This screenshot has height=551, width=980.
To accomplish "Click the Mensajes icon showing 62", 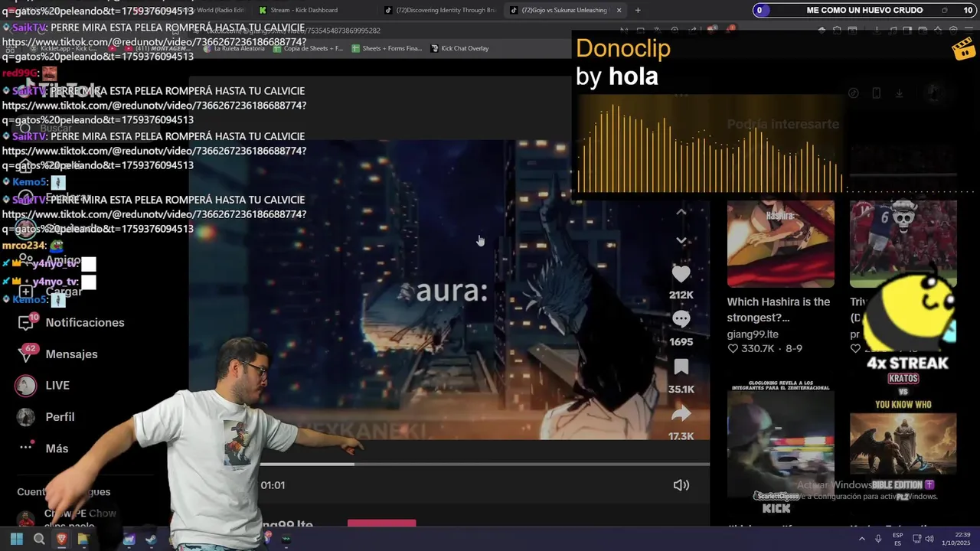I will (x=27, y=354).
